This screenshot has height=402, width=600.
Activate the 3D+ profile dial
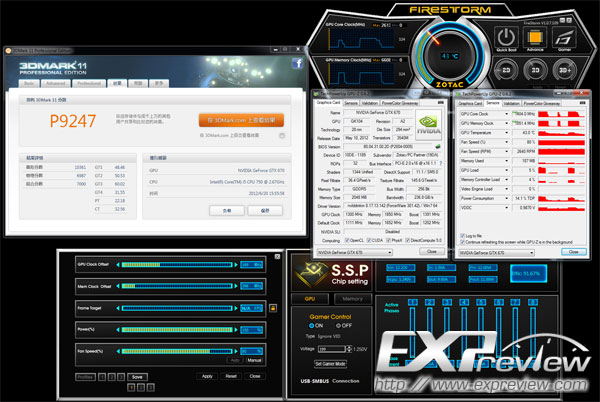click(564, 70)
